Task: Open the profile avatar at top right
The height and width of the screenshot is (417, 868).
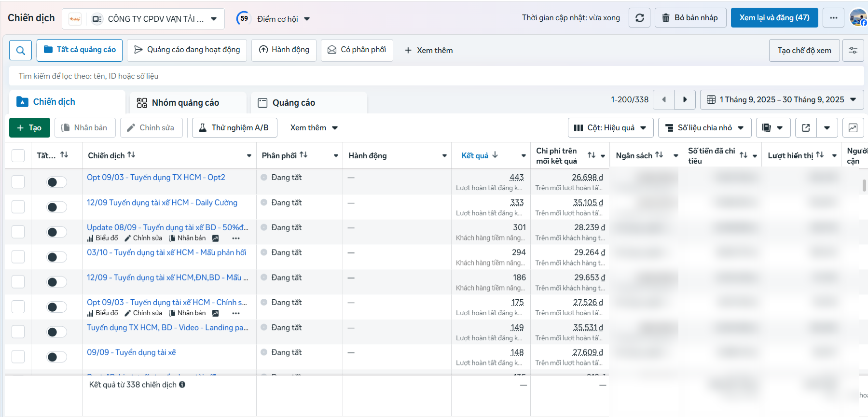Action: click(x=858, y=18)
